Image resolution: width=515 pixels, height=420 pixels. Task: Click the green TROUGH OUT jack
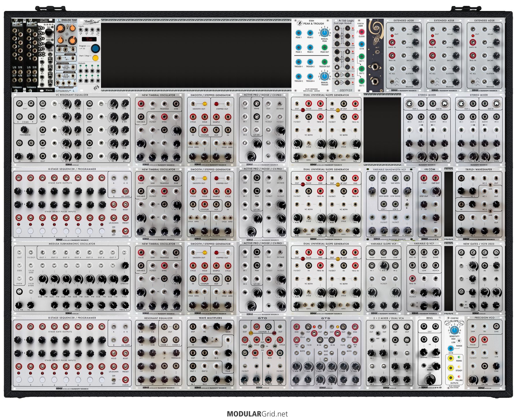coord(324,62)
